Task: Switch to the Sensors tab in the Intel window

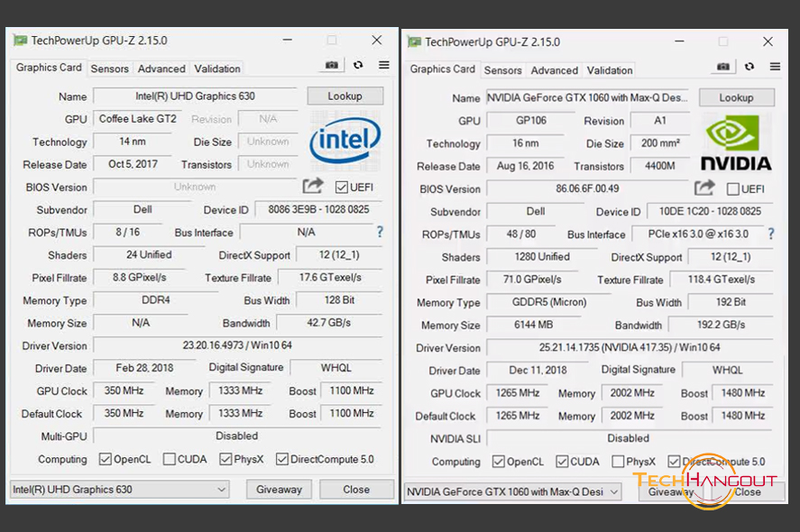Action: click(110, 69)
